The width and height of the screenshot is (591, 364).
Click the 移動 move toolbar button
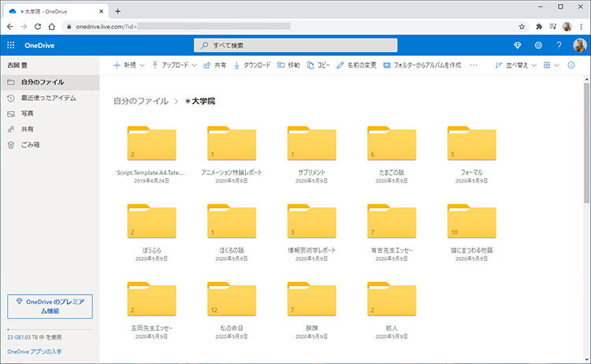click(288, 65)
